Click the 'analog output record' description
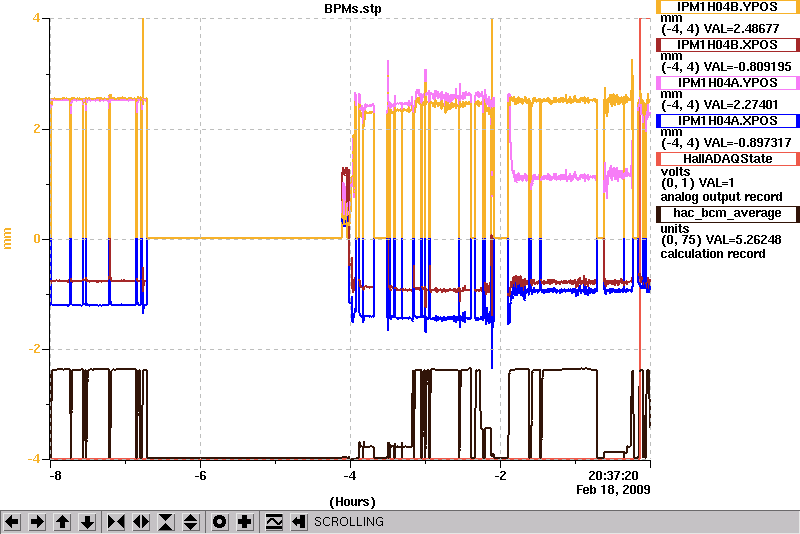The image size is (800, 534). point(721,197)
